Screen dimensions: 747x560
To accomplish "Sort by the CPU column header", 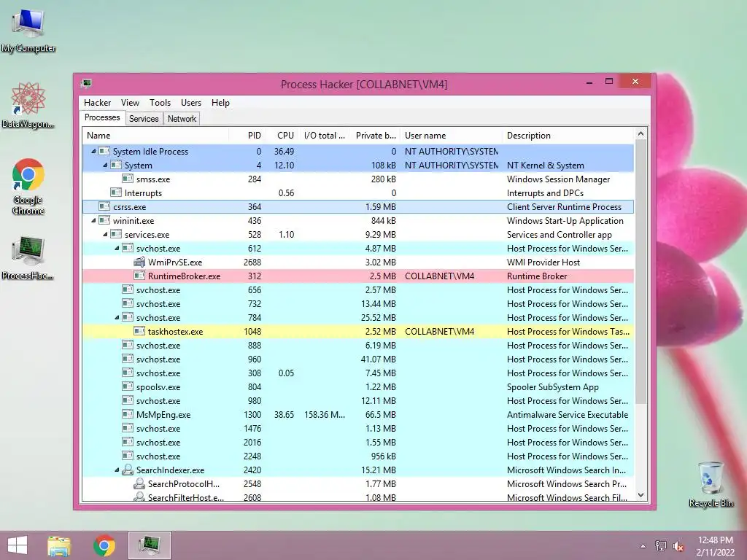I will click(x=283, y=135).
